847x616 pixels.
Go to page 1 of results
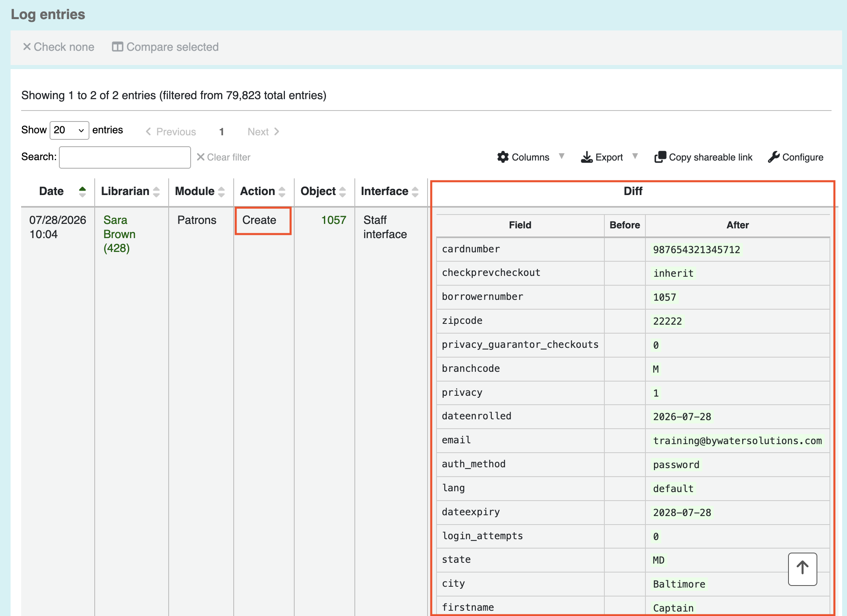[x=222, y=132]
